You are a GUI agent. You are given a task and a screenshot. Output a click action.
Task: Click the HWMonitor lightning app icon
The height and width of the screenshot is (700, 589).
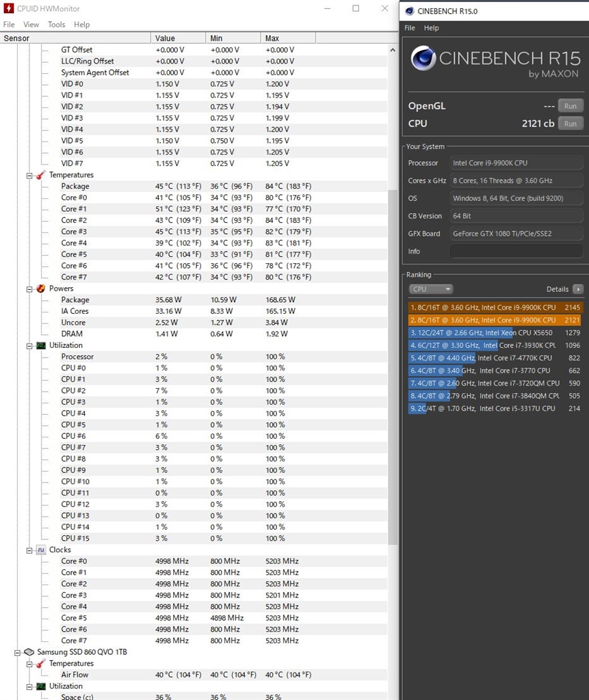(8, 8)
